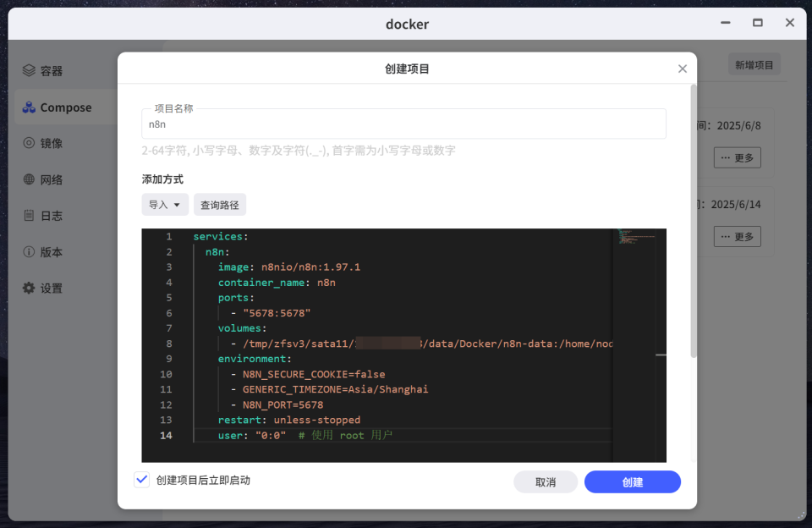
Task: Click 'N8N_SECURE_COOKIE=false' in editor
Action: click(314, 374)
